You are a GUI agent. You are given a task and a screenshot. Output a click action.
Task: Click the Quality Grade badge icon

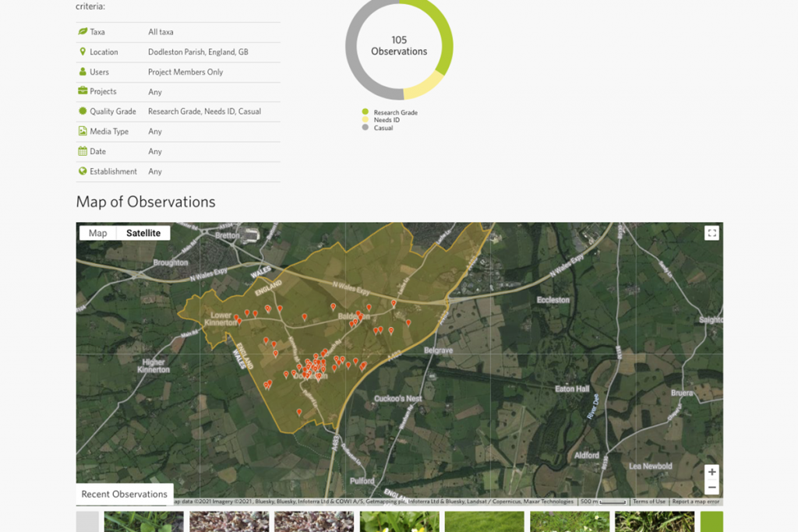click(83, 111)
